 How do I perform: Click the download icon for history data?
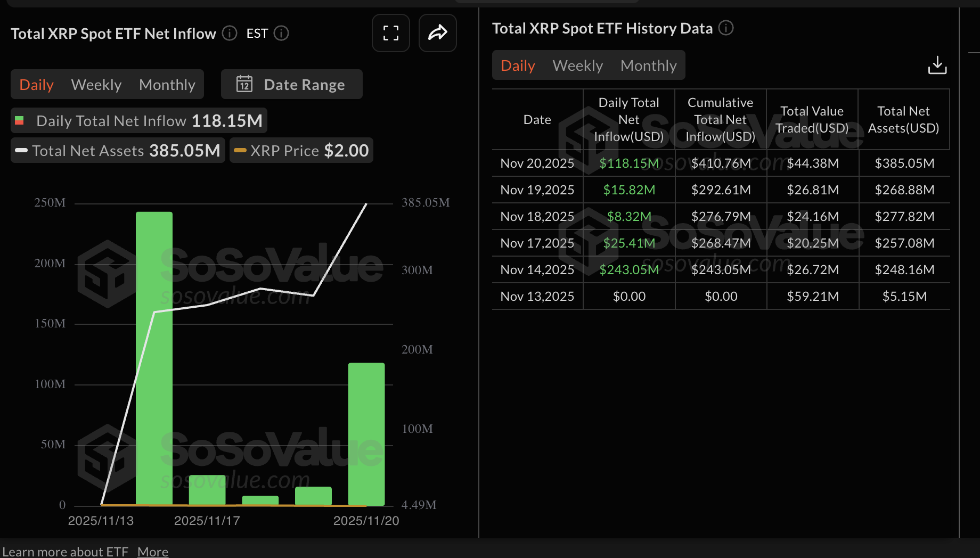[x=937, y=64]
